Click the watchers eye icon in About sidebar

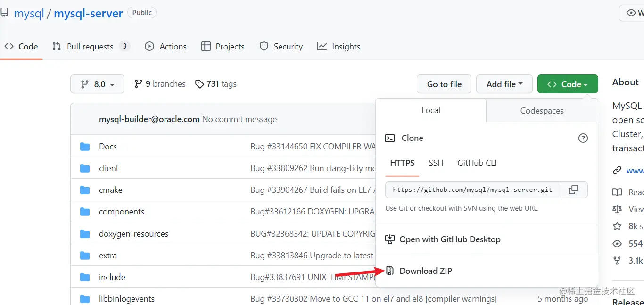[617, 244]
